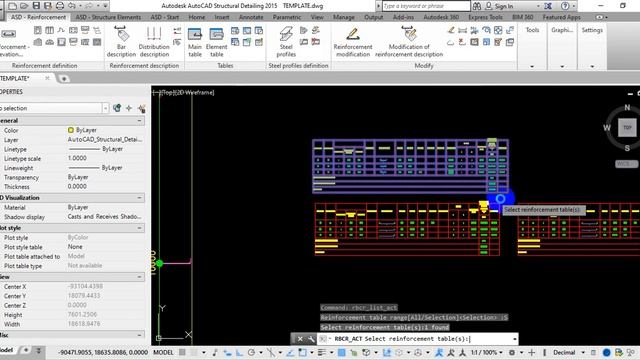The image size is (640, 360).
Task: Click the Undo arrow icon
Action: point(72,6)
